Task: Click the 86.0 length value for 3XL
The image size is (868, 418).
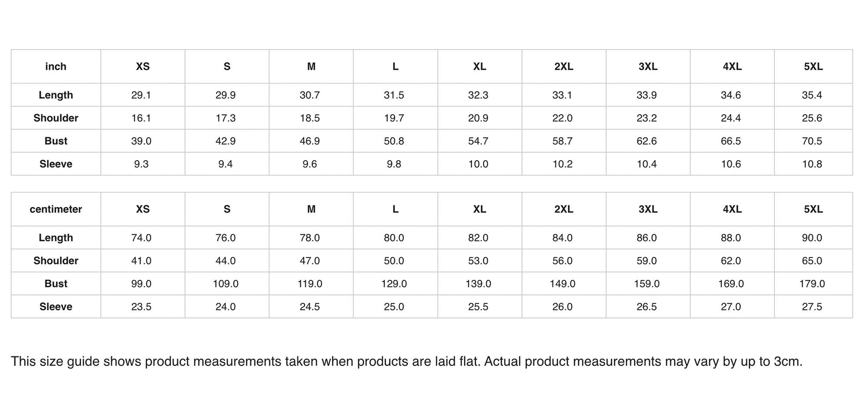Action: point(647,238)
